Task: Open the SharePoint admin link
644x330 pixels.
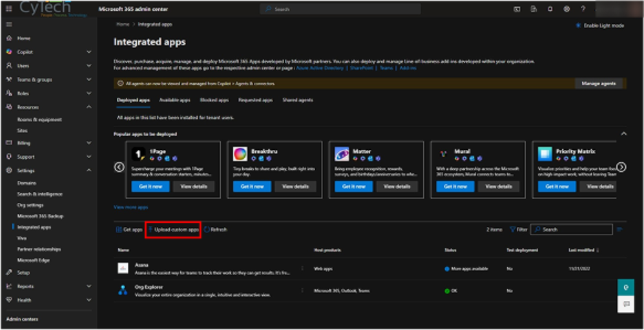Action: pos(361,68)
